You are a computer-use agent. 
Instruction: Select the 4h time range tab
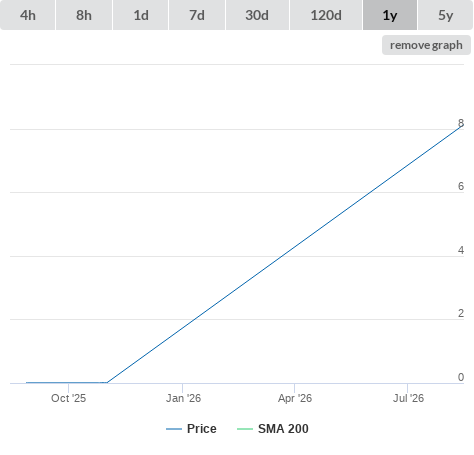[28, 15]
